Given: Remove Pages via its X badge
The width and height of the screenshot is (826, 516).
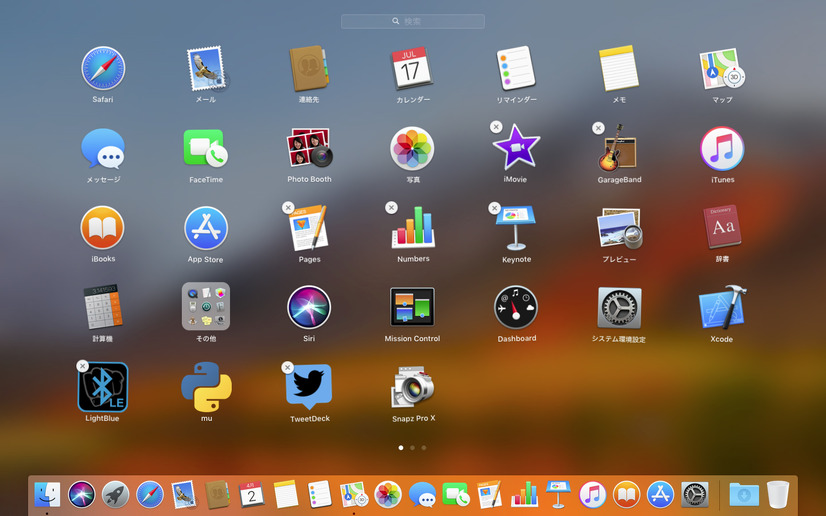Looking at the screenshot, I should [x=288, y=207].
